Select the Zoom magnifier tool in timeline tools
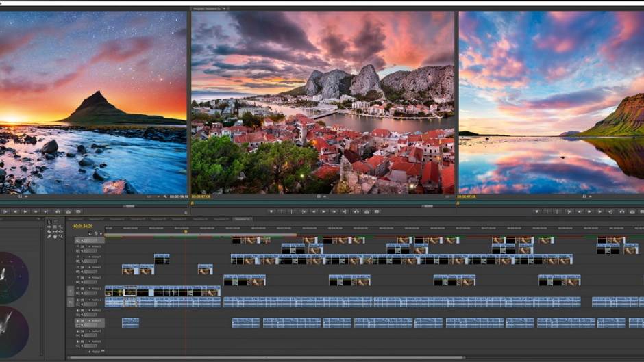Image resolution: width=644 pixels, height=362 pixels. click(61, 237)
